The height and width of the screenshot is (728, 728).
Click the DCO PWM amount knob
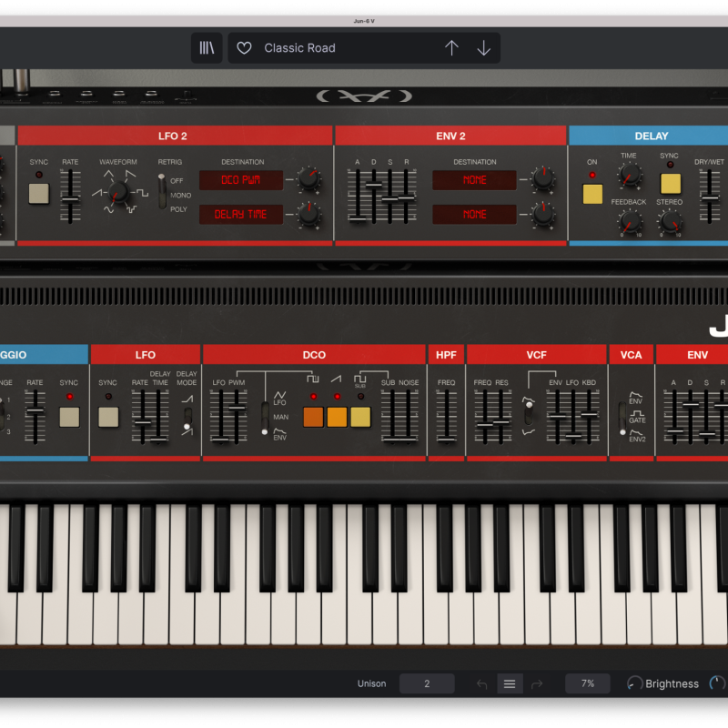coord(308,179)
